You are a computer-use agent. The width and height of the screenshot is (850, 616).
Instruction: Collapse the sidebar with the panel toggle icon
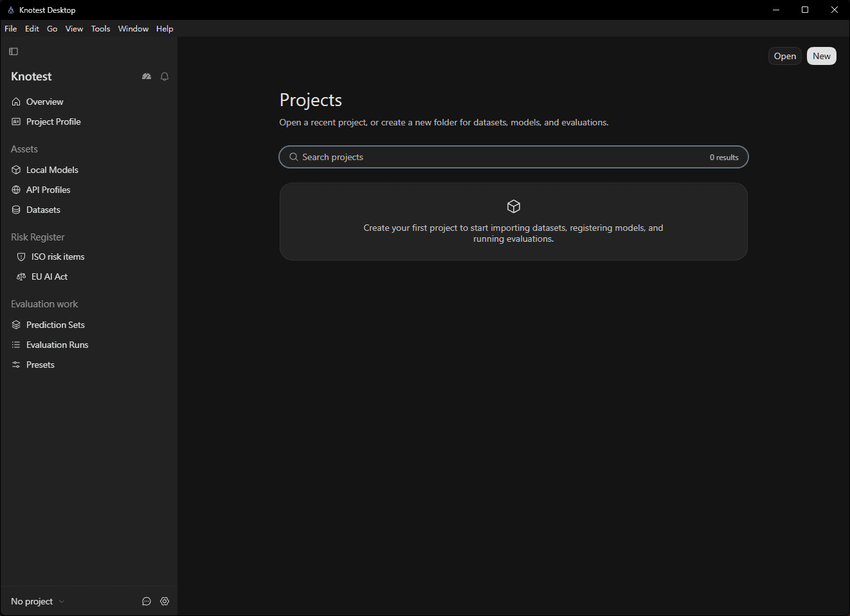[x=14, y=51]
